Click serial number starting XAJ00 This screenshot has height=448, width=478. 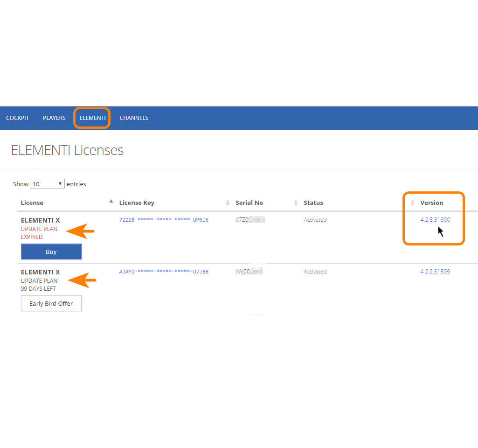pyautogui.click(x=249, y=271)
